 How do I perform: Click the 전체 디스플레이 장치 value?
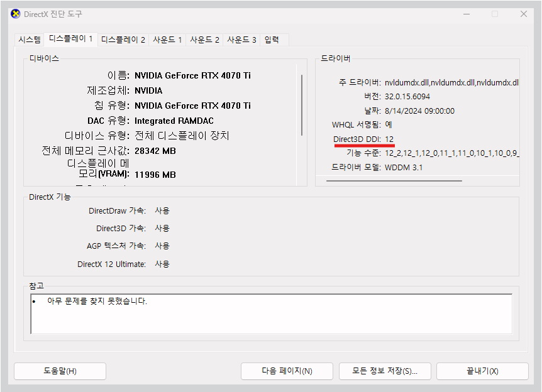tap(182, 136)
